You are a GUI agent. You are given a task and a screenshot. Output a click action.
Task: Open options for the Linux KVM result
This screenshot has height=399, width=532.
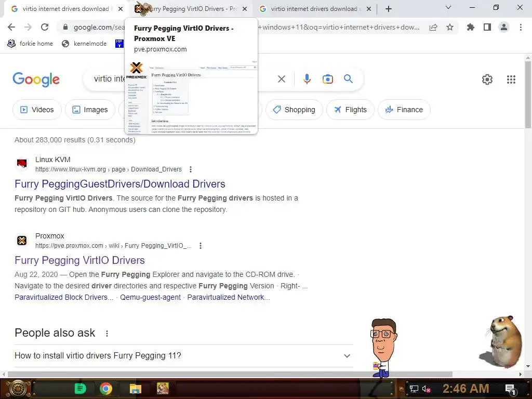(x=191, y=169)
